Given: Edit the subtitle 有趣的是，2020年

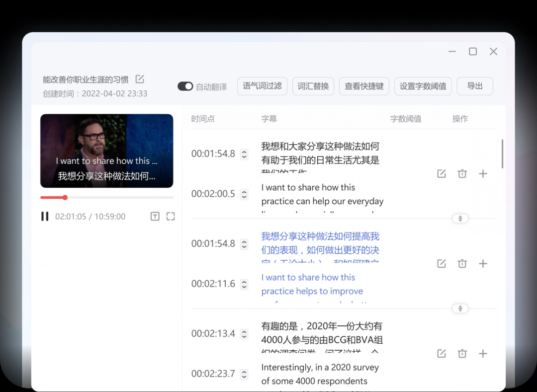Looking at the screenshot, I should (x=442, y=353).
